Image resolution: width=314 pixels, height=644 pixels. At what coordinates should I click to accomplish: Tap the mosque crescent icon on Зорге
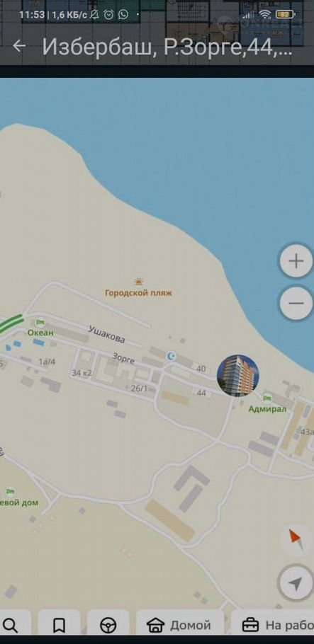point(172,356)
